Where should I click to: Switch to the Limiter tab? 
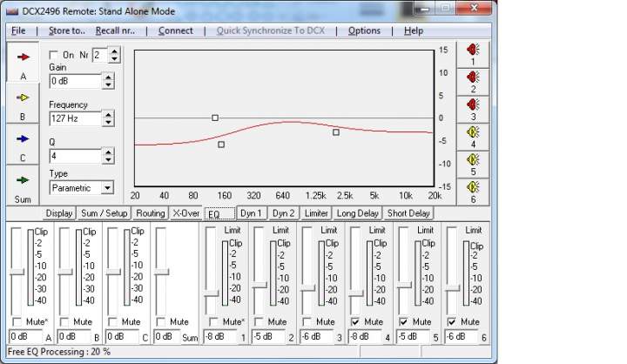[x=316, y=213]
